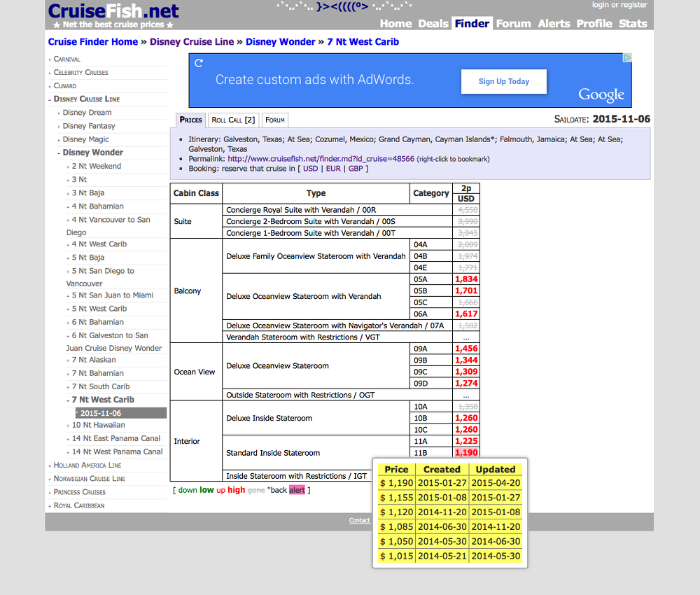The height and width of the screenshot is (595, 700).
Task: Click the 1,834 price for category 05A
Action: (466, 279)
